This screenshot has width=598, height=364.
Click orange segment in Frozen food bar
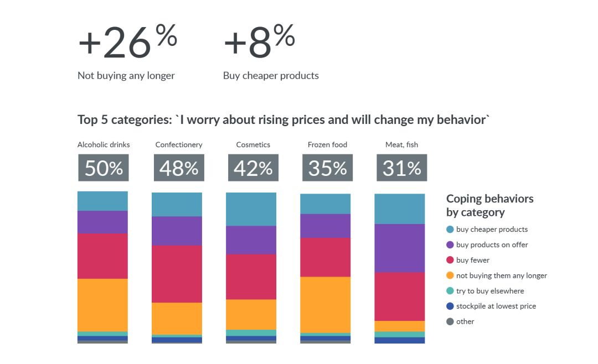pyautogui.click(x=326, y=305)
